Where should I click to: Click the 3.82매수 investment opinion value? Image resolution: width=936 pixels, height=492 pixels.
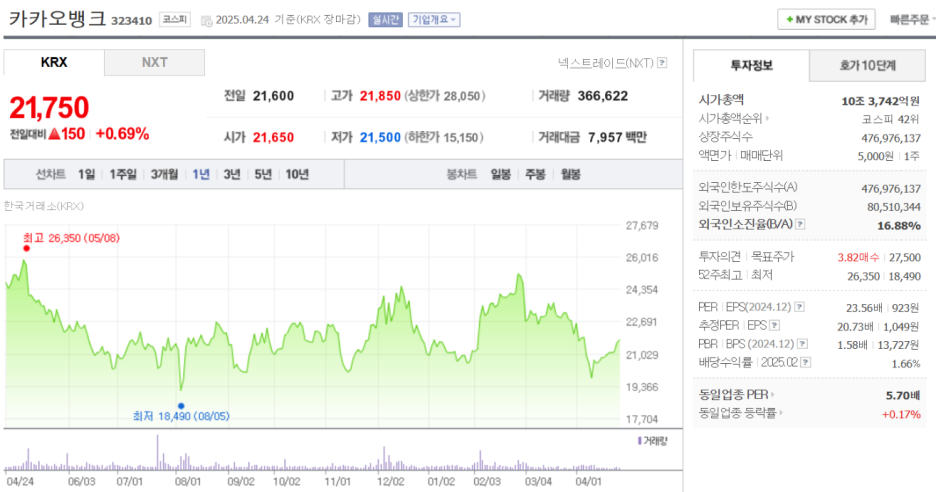tap(858, 257)
